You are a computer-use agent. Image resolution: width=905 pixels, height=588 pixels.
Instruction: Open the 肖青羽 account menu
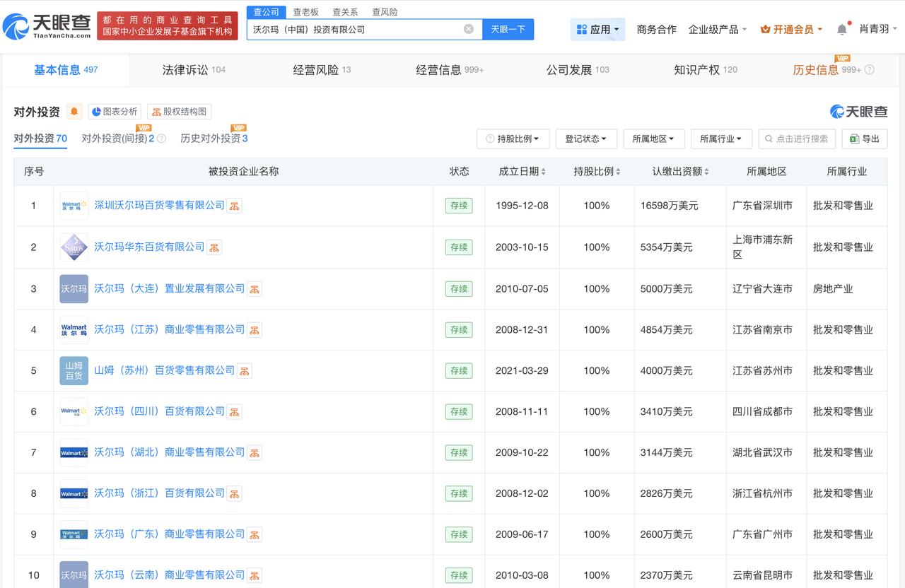point(878,29)
